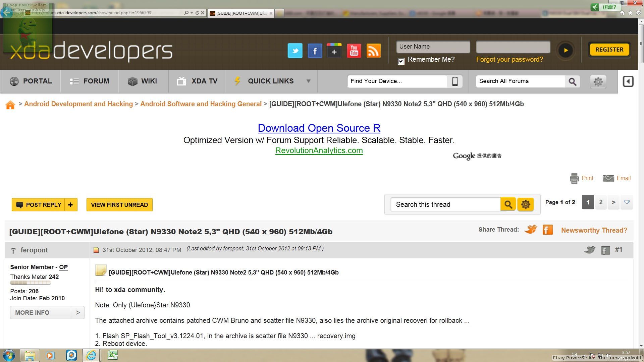Click the OP label link
The height and width of the screenshot is (362, 644).
click(63, 267)
